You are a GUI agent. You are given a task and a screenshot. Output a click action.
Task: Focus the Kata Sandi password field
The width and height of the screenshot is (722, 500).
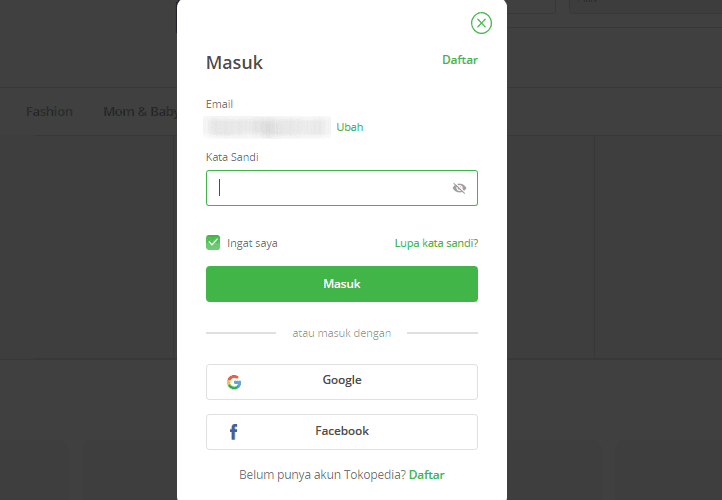342,188
